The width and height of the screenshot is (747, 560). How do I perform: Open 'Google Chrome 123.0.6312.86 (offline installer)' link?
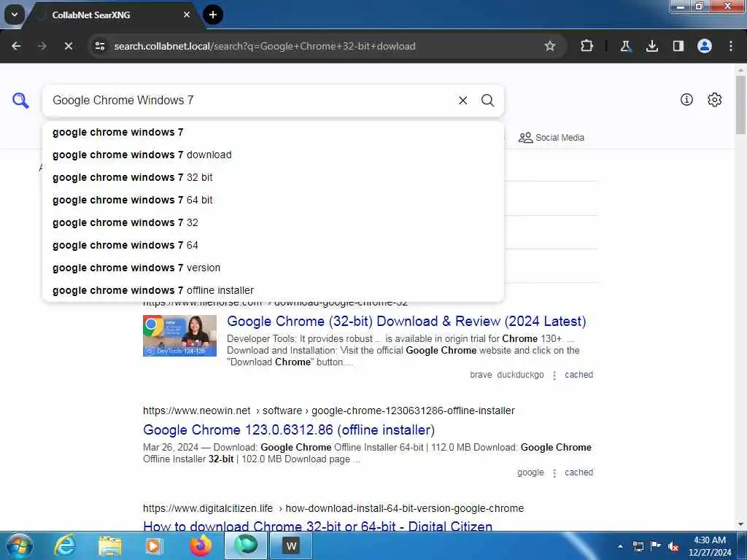[x=289, y=430]
